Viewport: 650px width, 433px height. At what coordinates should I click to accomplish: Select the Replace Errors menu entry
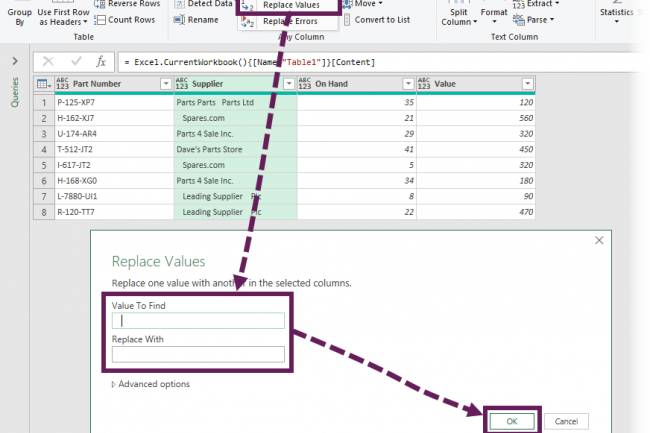(x=290, y=21)
